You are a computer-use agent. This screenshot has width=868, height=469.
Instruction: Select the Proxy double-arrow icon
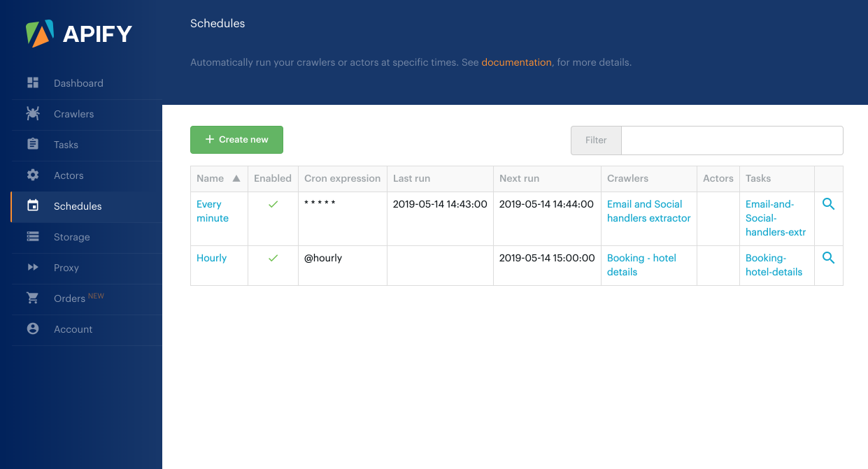pos(32,268)
